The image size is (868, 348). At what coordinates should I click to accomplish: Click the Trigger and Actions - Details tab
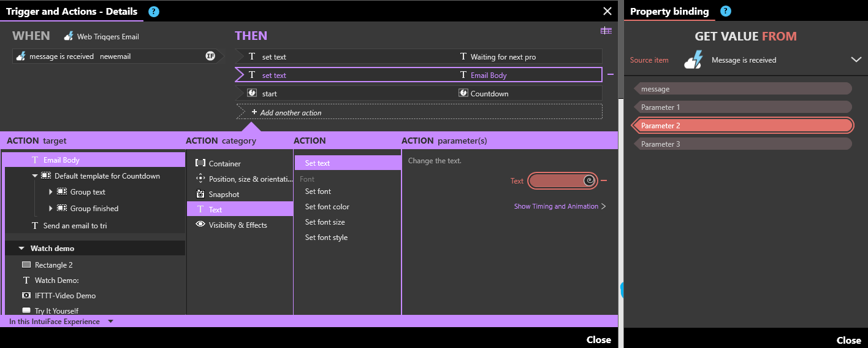71,11
